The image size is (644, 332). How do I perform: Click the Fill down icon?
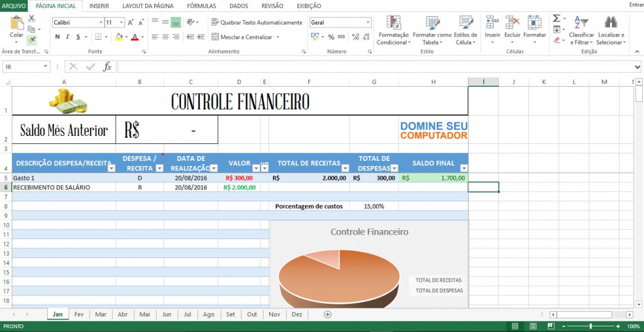(x=557, y=30)
